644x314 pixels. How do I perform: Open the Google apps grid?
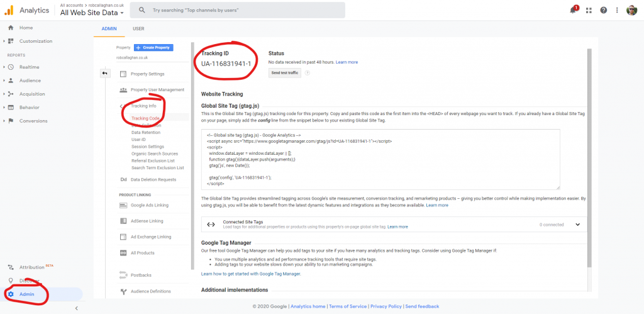point(589,10)
